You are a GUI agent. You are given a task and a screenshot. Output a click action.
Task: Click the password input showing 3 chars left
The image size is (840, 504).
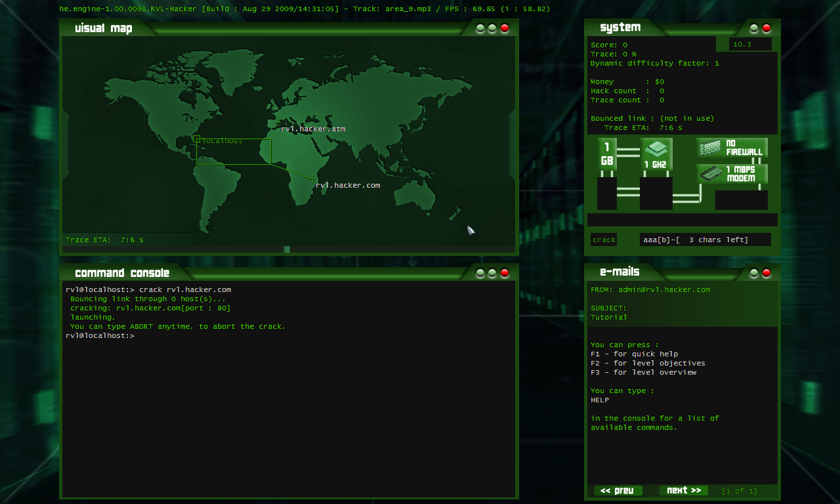(705, 239)
